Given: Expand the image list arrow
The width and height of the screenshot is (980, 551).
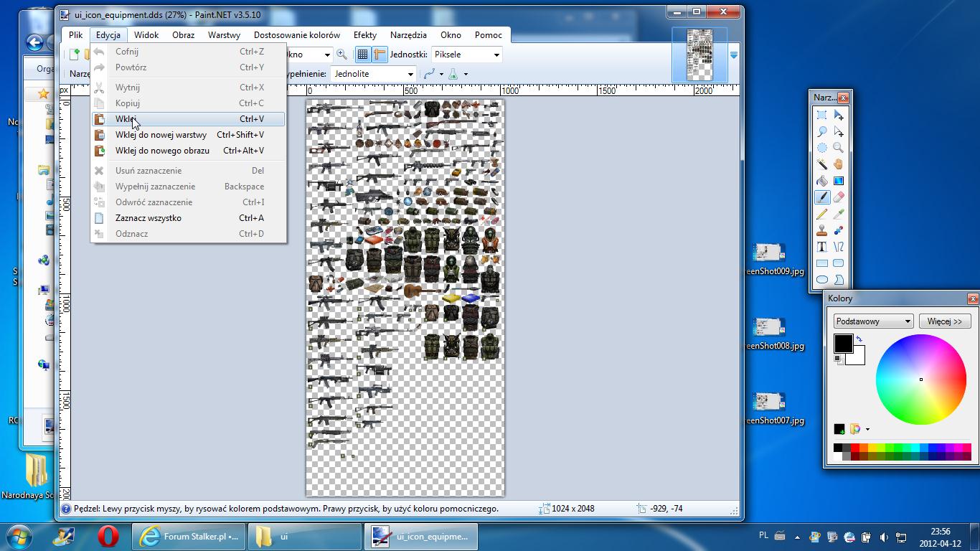Looking at the screenshot, I should 734,55.
